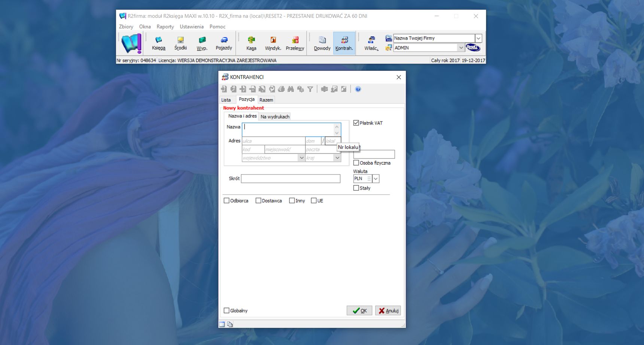Click the gears with checkmark icon

(300, 89)
